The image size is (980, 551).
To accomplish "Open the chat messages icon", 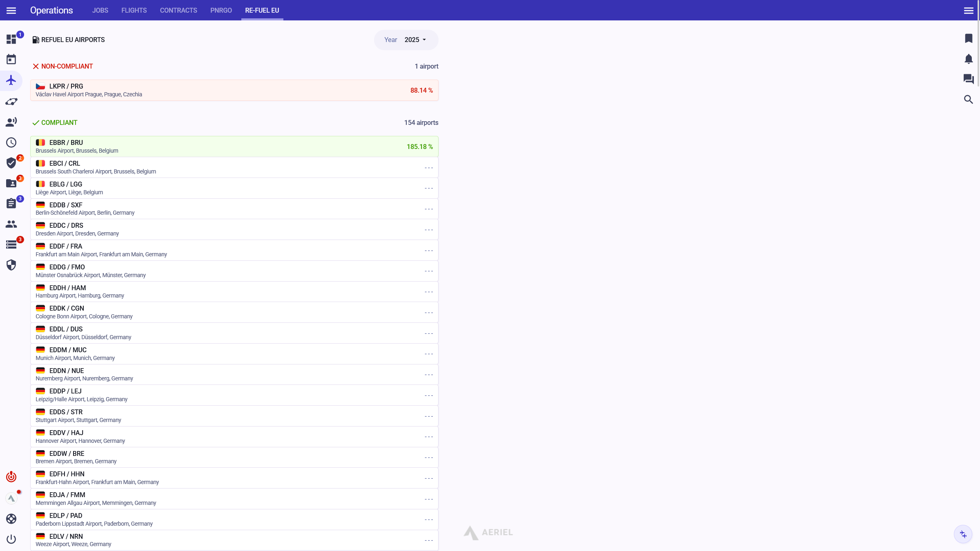I will [968, 79].
